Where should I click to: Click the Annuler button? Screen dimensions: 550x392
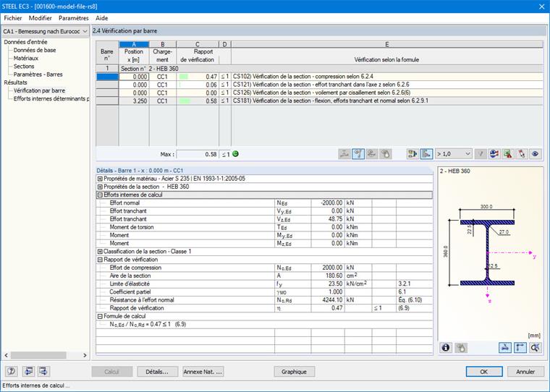click(x=525, y=372)
